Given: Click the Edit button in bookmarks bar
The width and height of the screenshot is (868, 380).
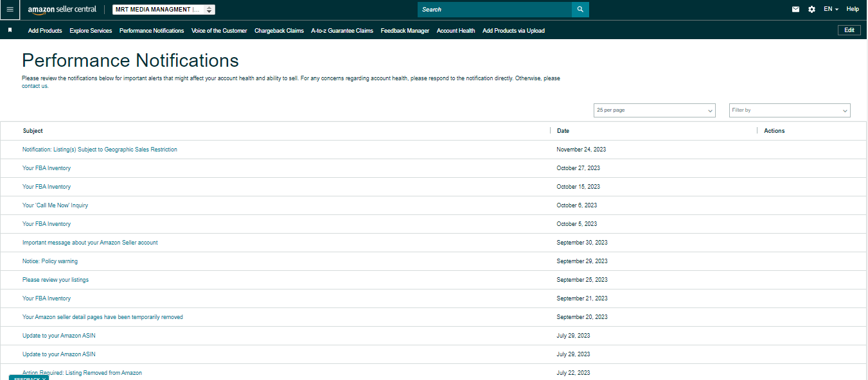Looking at the screenshot, I should coord(849,30).
